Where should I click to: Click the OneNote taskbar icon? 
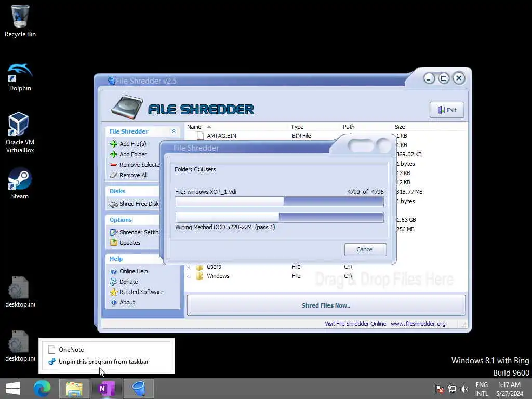click(106, 389)
